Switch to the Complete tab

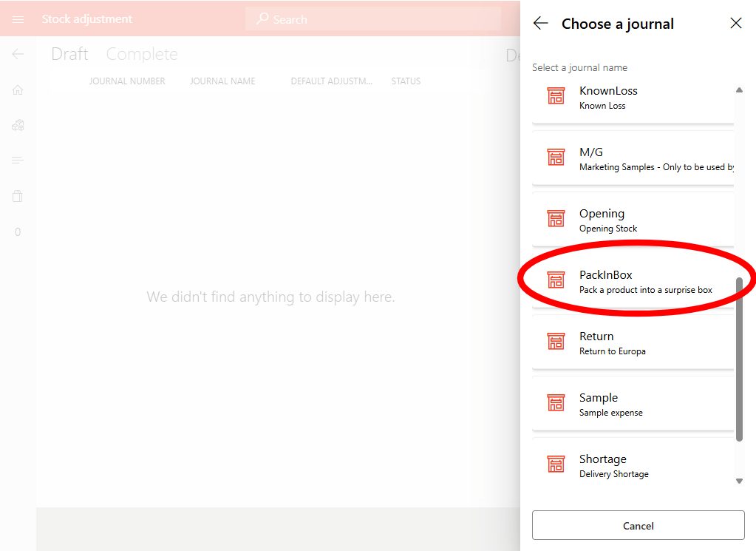coord(142,54)
